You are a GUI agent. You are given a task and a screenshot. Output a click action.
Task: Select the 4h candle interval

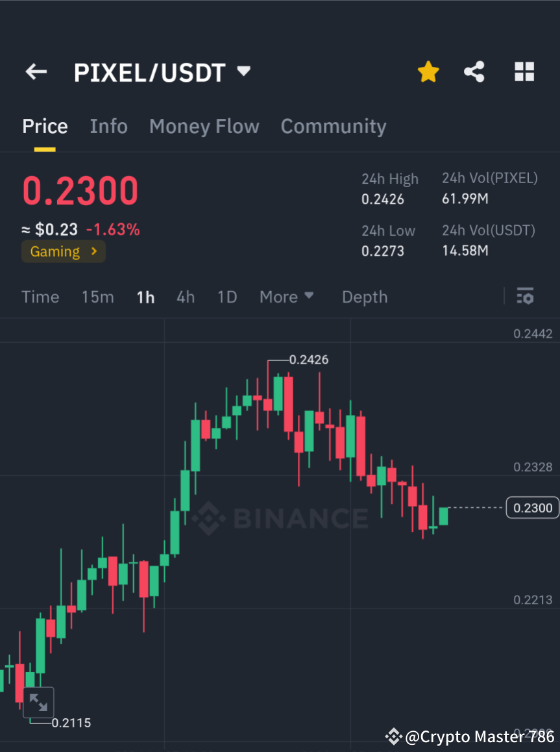(186, 297)
